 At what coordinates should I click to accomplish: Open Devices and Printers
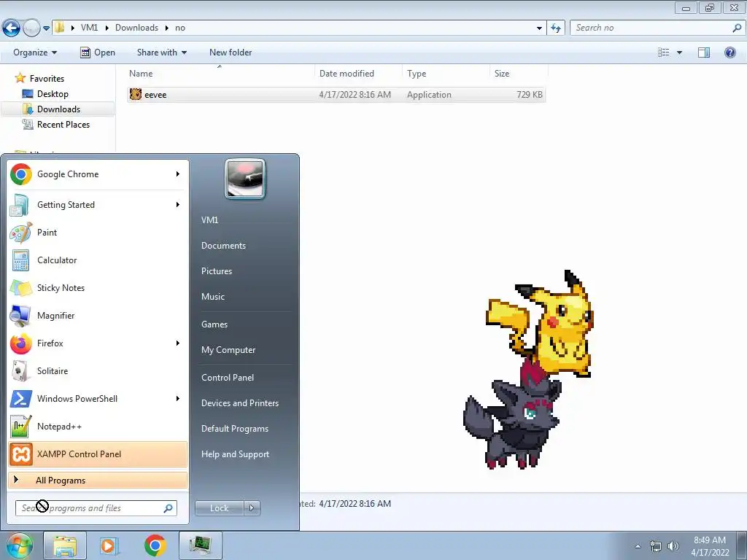coord(240,402)
